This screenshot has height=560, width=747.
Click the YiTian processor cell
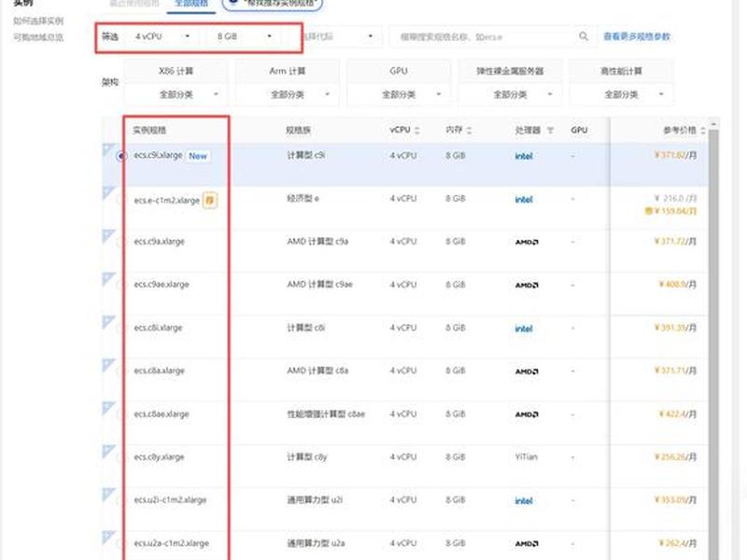[526, 457]
